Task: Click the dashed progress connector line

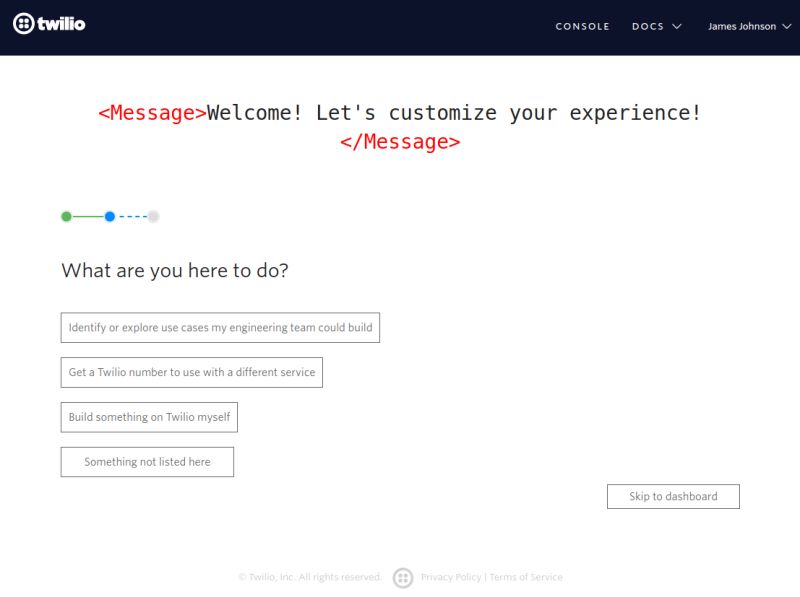Action: [132, 215]
